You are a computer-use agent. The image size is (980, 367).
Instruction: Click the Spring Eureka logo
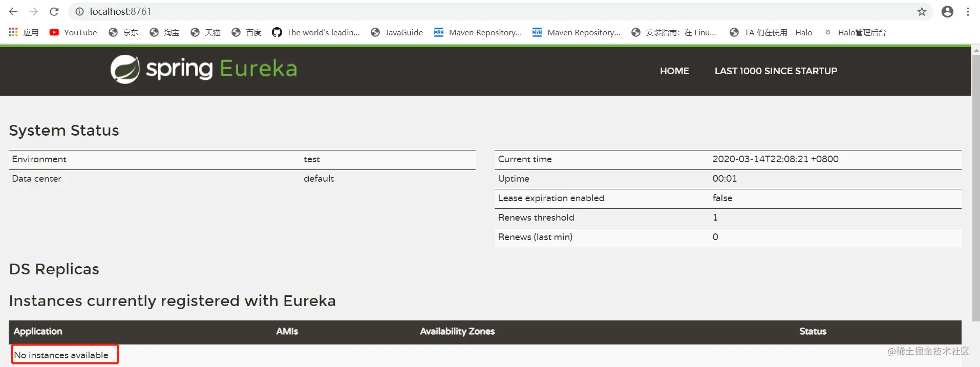[x=204, y=69]
